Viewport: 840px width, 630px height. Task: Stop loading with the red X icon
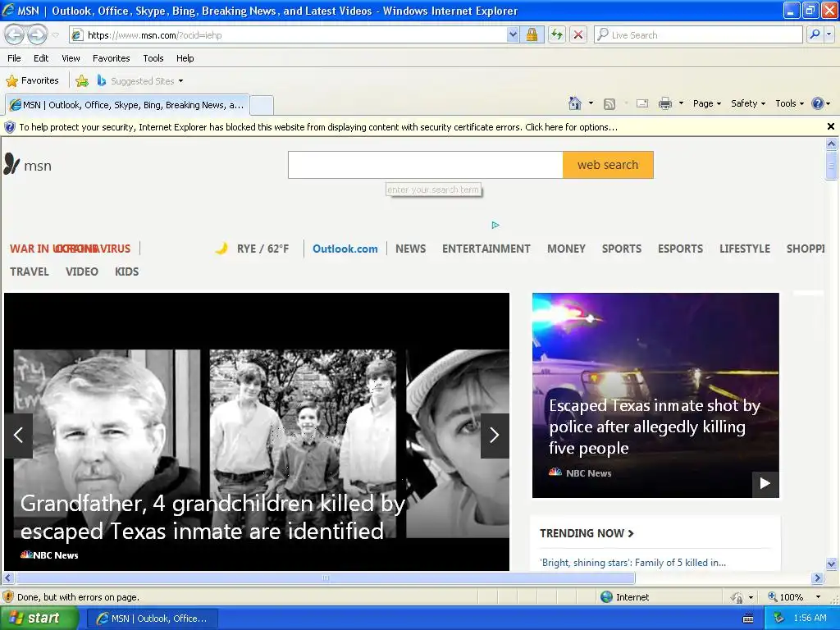click(x=578, y=35)
